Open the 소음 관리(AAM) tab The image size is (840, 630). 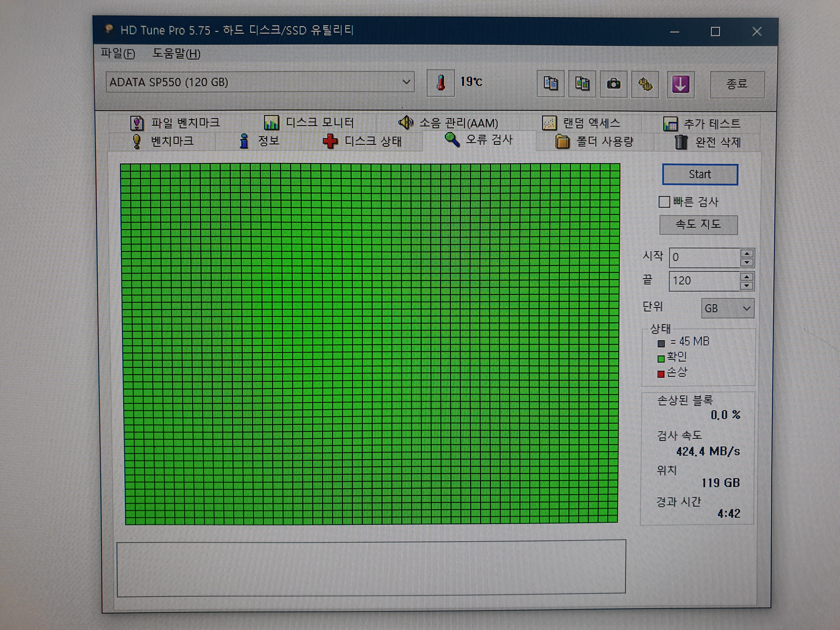[x=448, y=123]
